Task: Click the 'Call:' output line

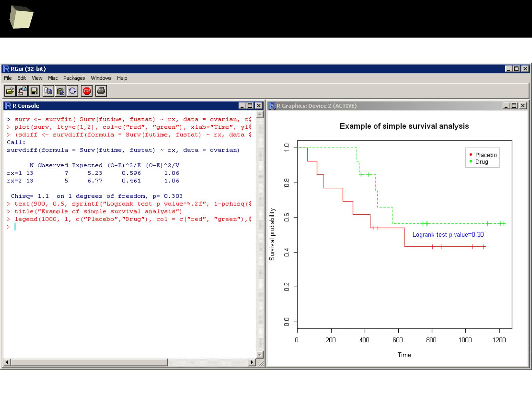Action: 16,142
